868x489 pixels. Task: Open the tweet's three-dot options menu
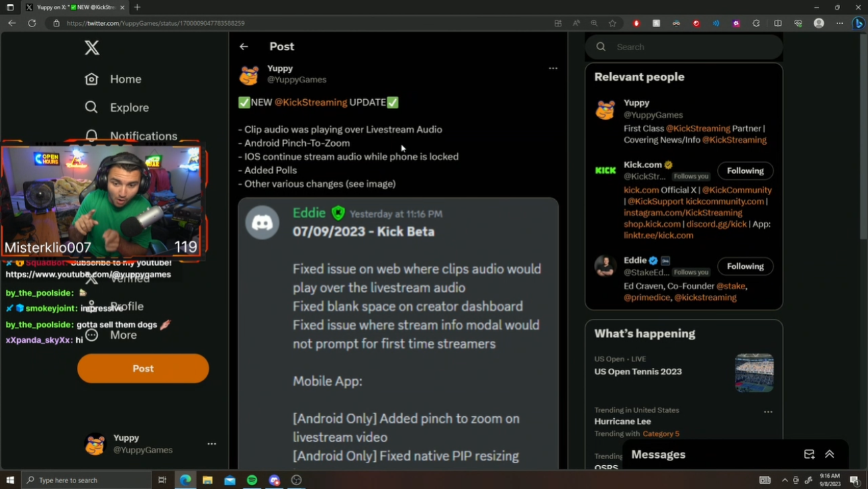553,68
